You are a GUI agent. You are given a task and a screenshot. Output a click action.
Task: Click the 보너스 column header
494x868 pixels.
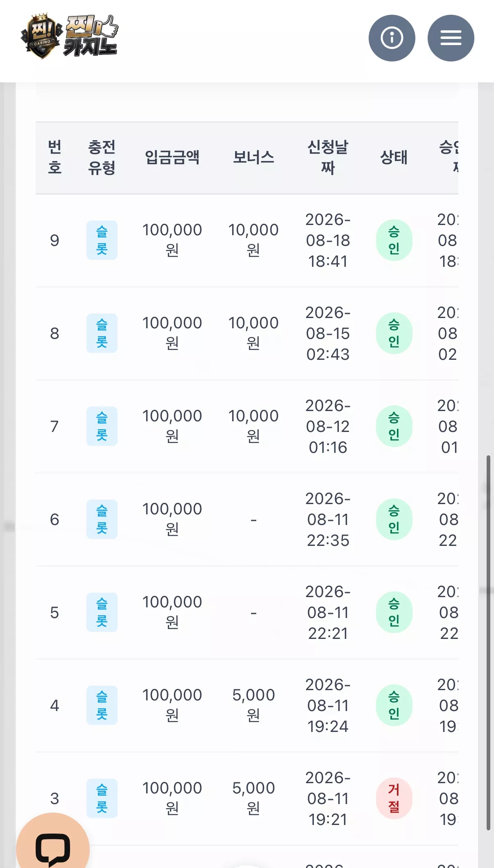click(254, 157)
